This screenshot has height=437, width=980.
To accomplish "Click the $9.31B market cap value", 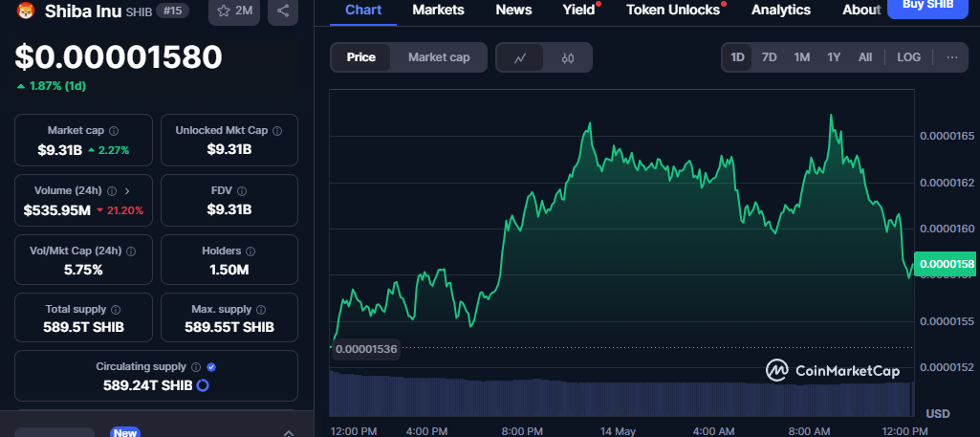I will tap(60, 149).
